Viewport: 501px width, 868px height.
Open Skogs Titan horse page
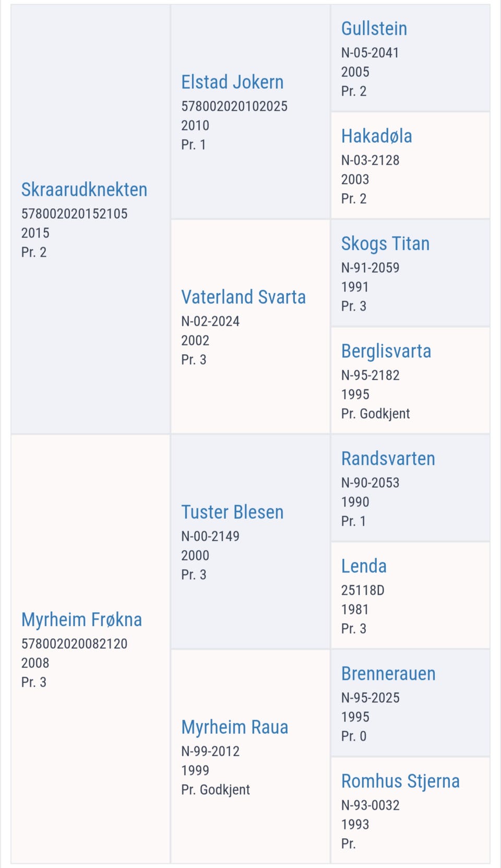(385, 243)
